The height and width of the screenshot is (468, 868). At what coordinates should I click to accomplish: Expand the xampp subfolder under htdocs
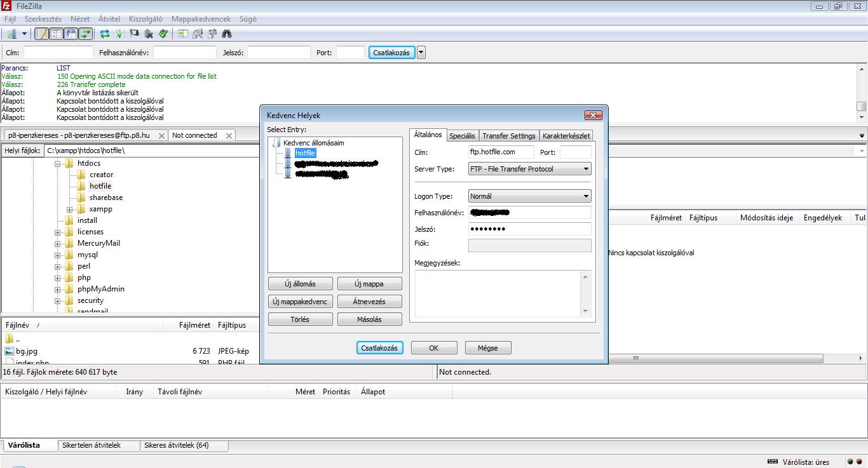(69, 209)
